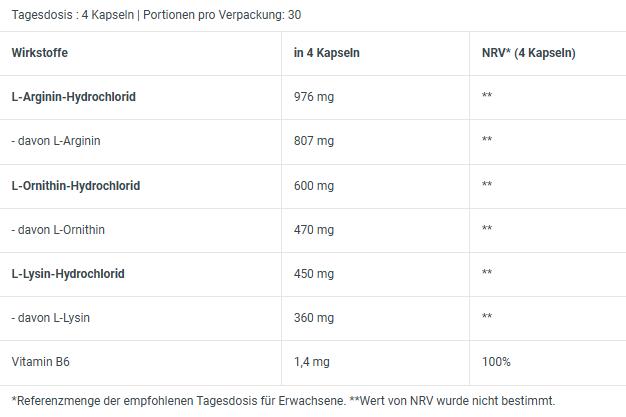This screenshot has width=626, height=417.
Task: Click the 'in 4 Kapseln' column header
Action: coord(326,53)
